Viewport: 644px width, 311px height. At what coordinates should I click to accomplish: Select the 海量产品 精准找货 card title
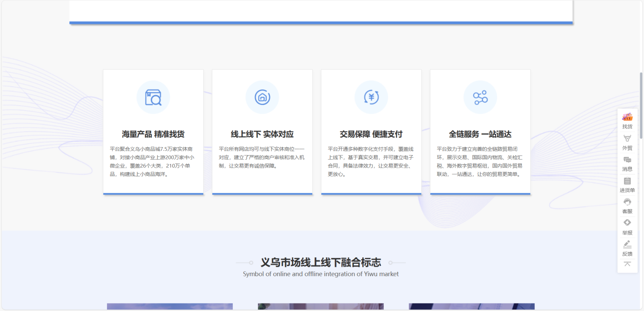point(153,134)
